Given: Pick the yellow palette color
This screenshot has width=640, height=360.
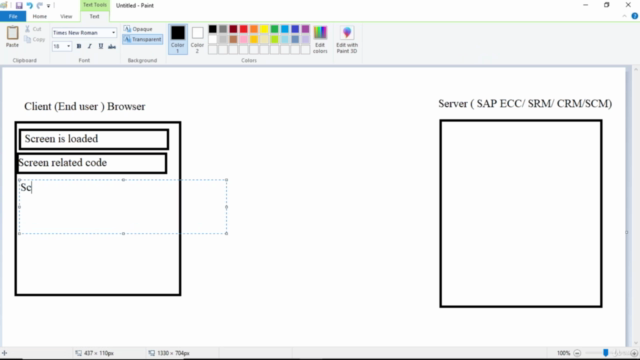Looking at the screenshot, I should point(264,29).
